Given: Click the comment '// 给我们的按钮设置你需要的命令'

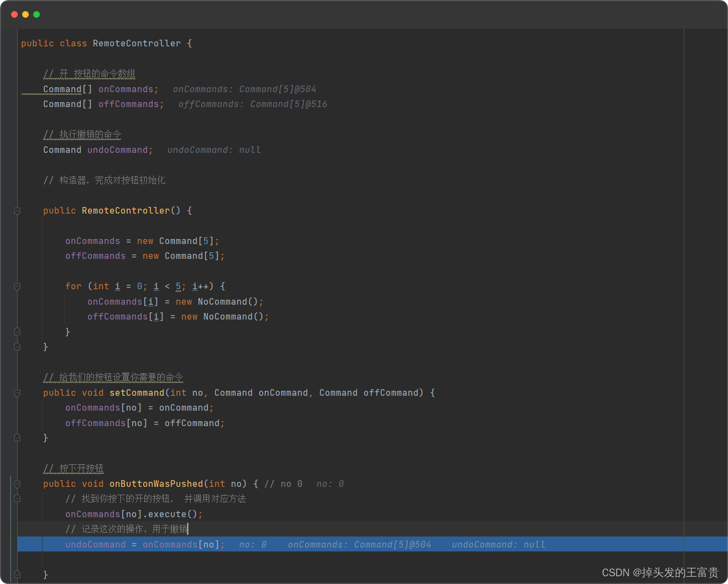Looking at the screenshot, I should pos(113,378).
